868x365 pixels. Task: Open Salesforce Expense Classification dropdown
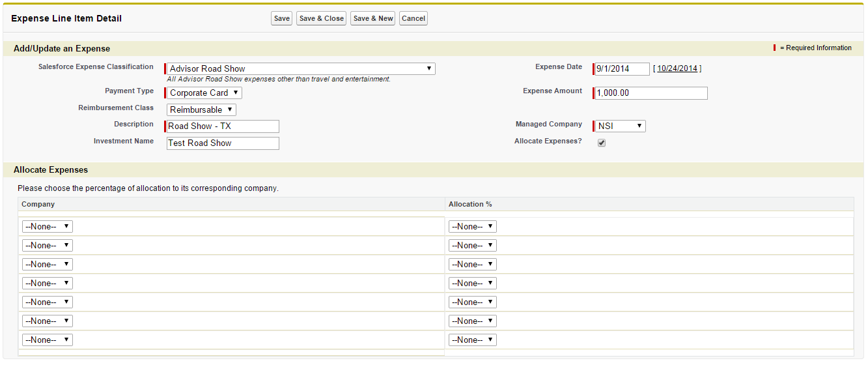[301, 68]
